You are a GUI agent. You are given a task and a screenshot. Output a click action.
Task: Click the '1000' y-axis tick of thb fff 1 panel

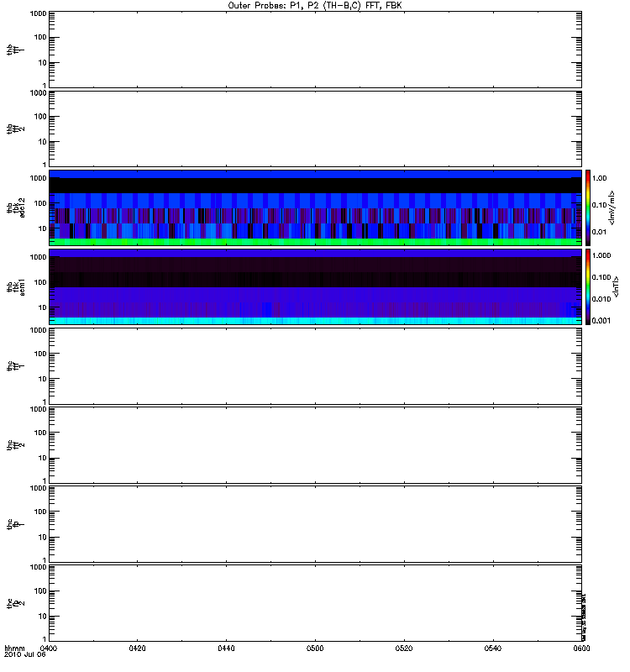[38, 13]
